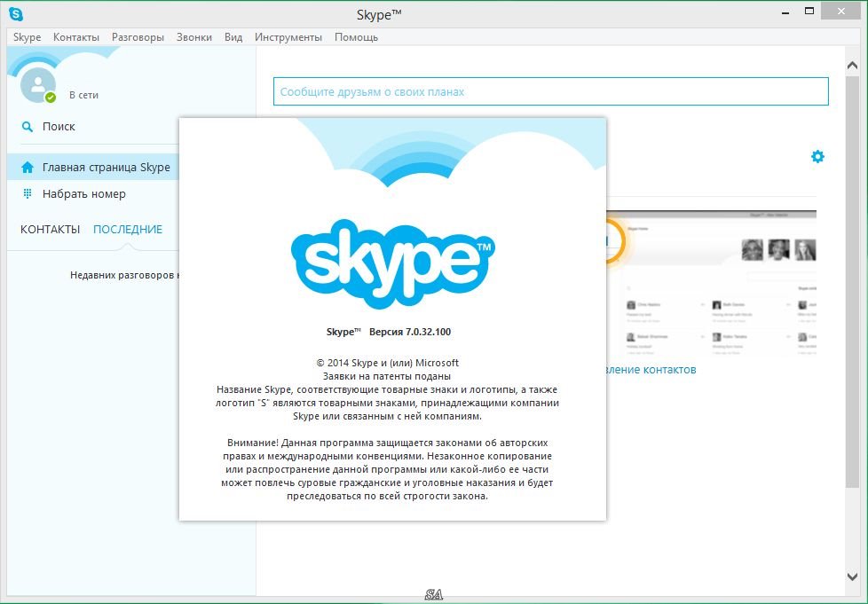Screen dimensions: 868x604
Task: Click the vertical scrollbar thumb
Action: [853, 282]
